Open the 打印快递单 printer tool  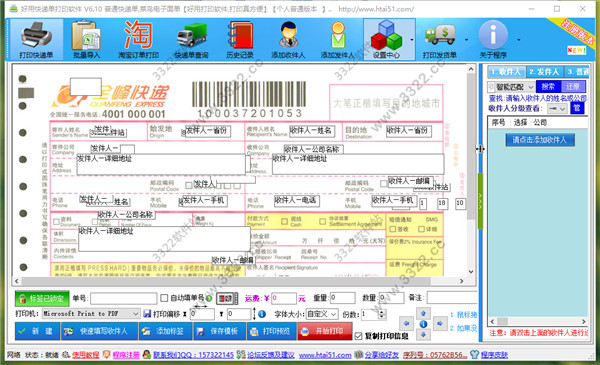pos(36,39)
